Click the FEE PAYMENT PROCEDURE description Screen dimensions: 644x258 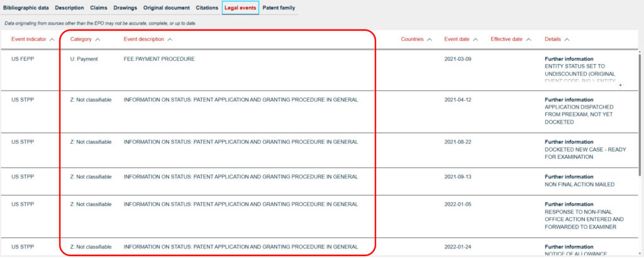click(x=159, y=59)
